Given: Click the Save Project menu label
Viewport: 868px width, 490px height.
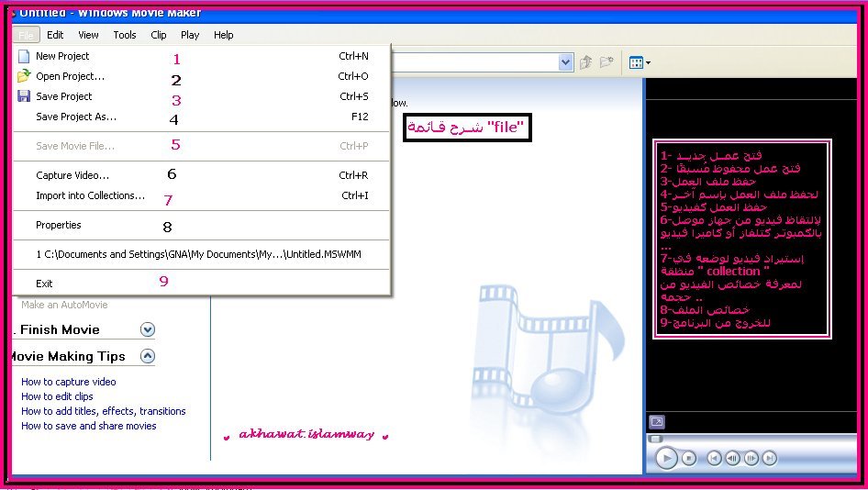Looking at the screenshot, I should (64, 96).
